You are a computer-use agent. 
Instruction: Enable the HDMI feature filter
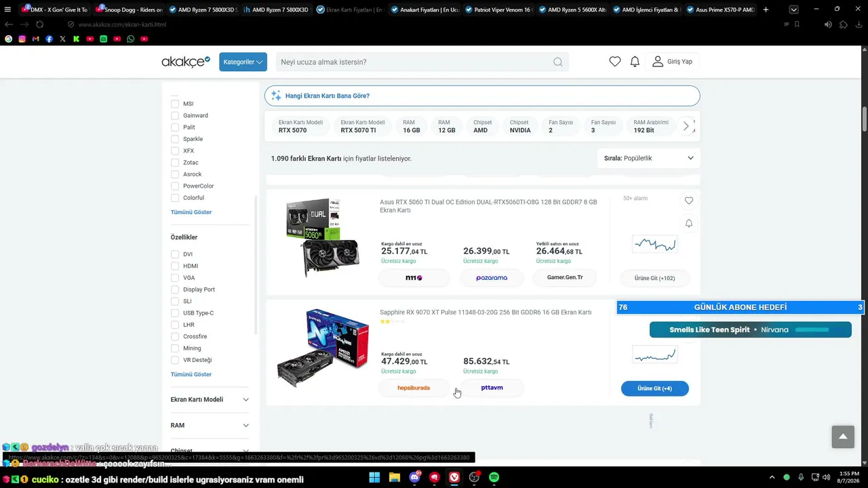click(175, 266)
